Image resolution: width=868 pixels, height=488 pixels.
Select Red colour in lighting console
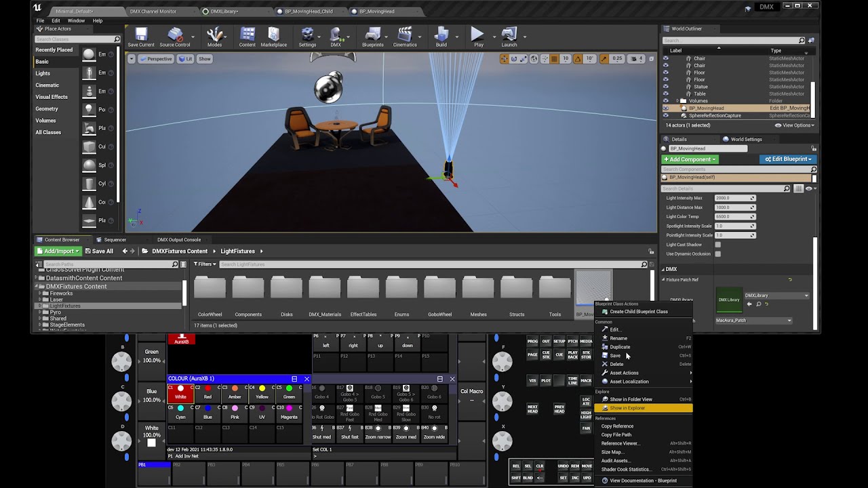tap(208, 393)
